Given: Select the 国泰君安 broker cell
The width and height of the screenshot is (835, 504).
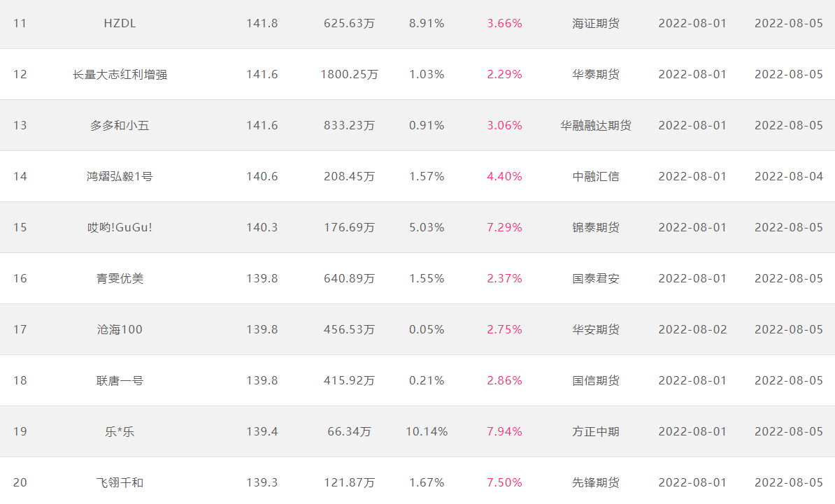Looking at the screenshot, I should coord(596,278).
